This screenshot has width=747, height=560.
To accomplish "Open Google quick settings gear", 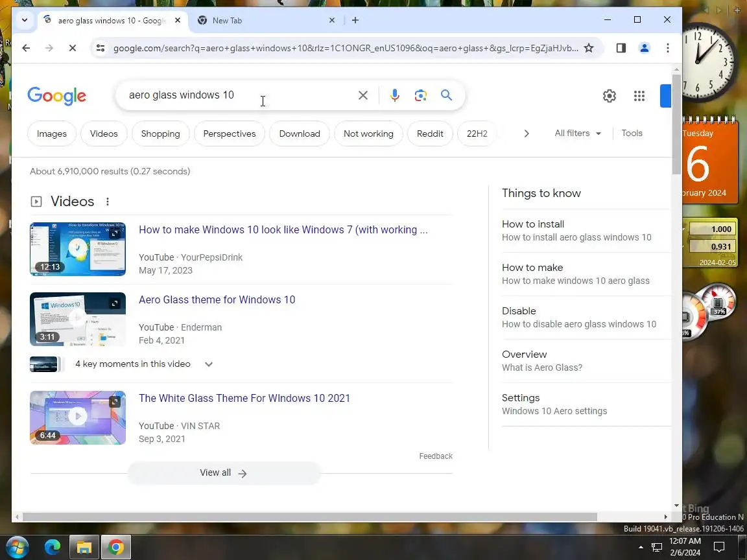I will click(x=610, y=96).
